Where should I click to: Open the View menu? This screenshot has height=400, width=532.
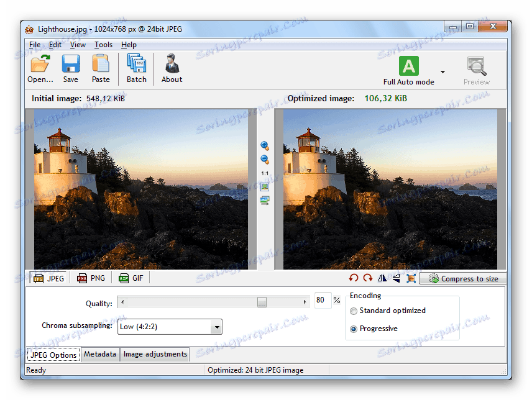[x=78, y=45]
